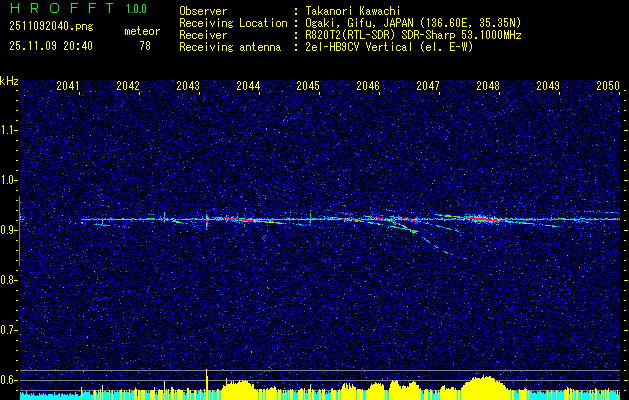Viewport: 629px width, 400px height.
Task: Click the receiving location Ogaki, Gifu, JAPAN
Action: 358,23
